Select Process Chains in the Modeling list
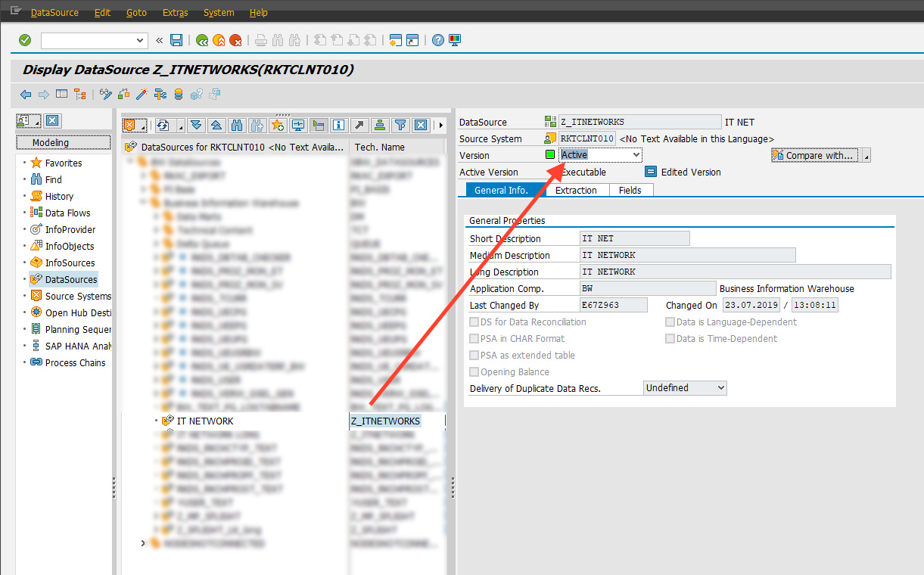 tap(75, 362)
